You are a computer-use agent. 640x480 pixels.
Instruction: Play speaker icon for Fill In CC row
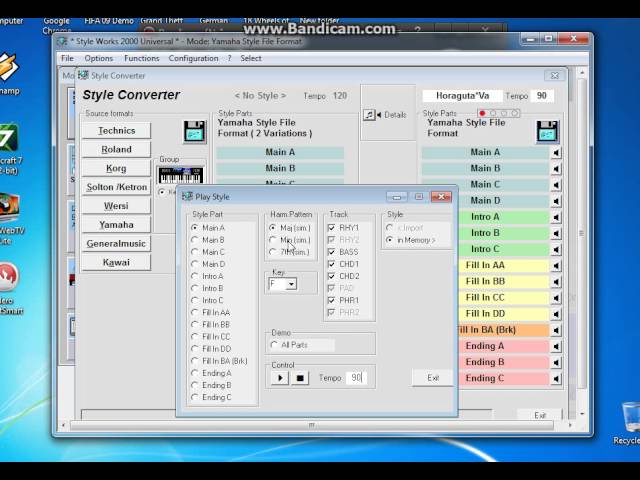pyautogui.click(x=556, y=298)
